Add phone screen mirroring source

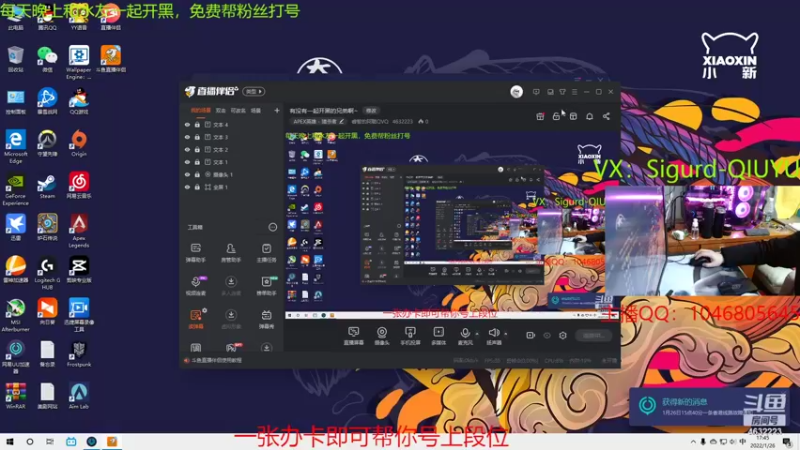pos(410,336)
